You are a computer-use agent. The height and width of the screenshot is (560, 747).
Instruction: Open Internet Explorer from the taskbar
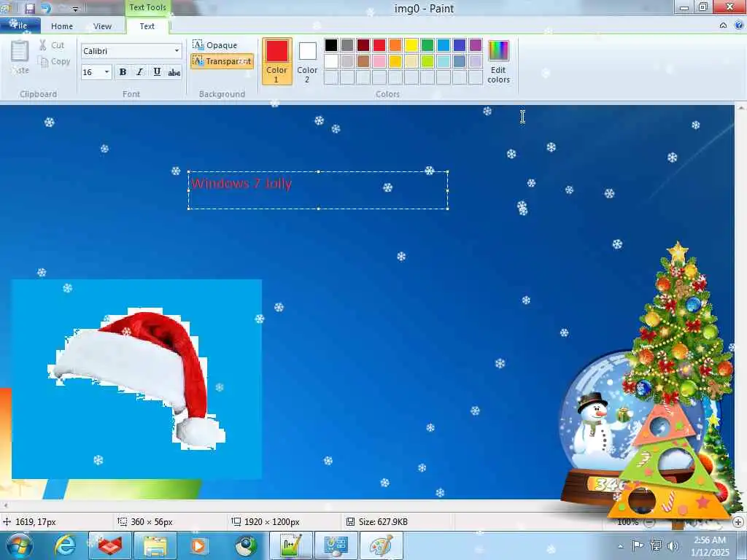tap(64, 545)
